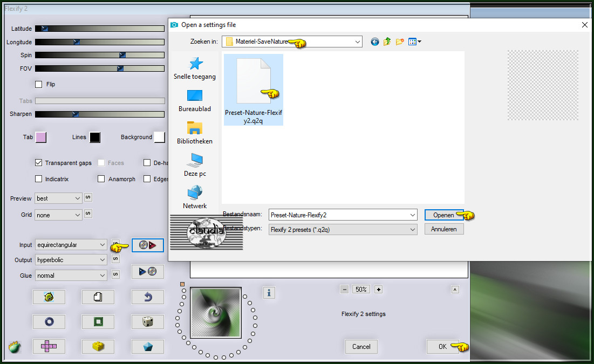Expand the Zoeken in folder dropdown

coord(357,42)
